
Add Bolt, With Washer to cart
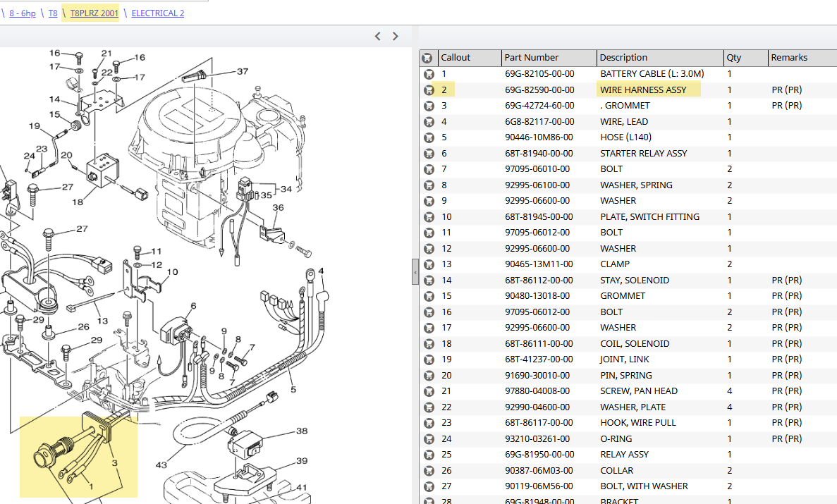429,487
